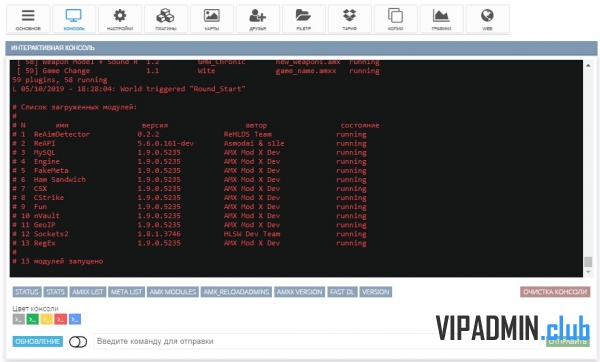Open the Настройки gear section
The width and height of the screenshot is (600, 362).
coord(120,19)
